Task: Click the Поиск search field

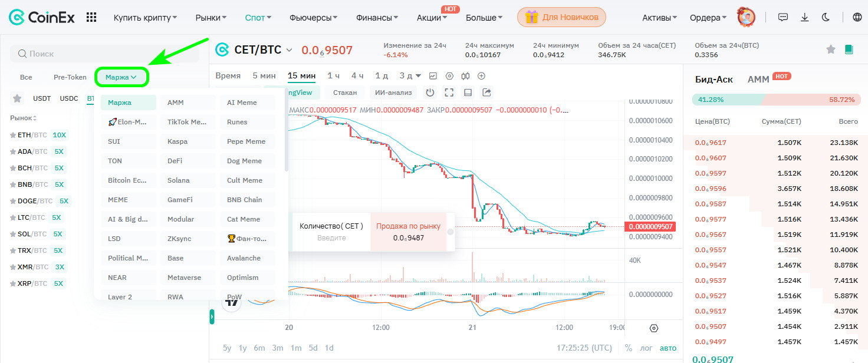Action: pos(104,54)
